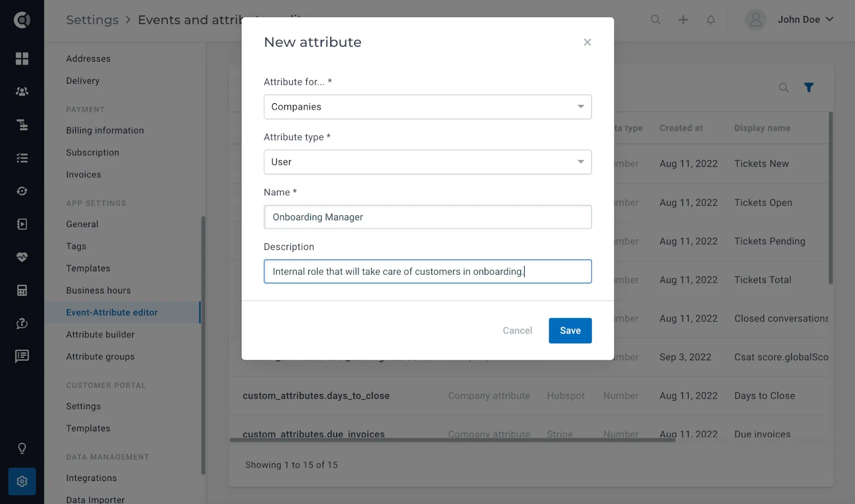This screenshot has height=504, width=855.
Task: Open Billing information settings
Action: point(105,130)
